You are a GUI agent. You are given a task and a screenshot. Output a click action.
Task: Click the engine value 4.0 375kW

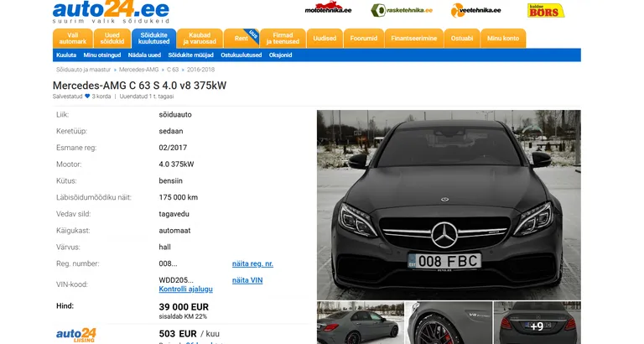point(176,164)
